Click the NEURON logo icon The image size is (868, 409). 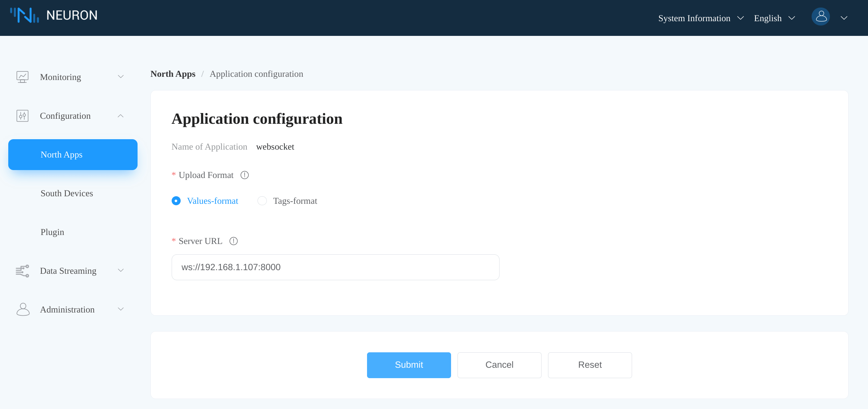pos(24,15)
